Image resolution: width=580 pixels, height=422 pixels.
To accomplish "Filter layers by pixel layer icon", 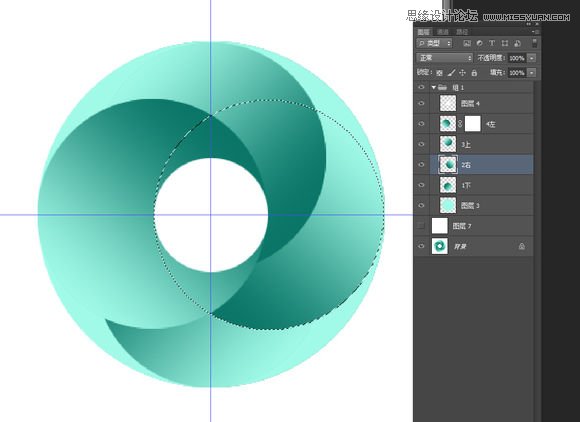I will [x=467, y=43].
